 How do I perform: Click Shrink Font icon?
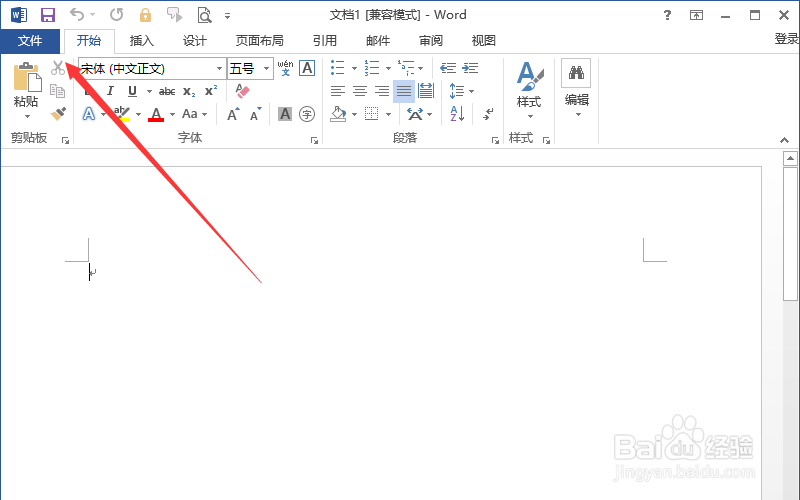click(x=256, y=114)
